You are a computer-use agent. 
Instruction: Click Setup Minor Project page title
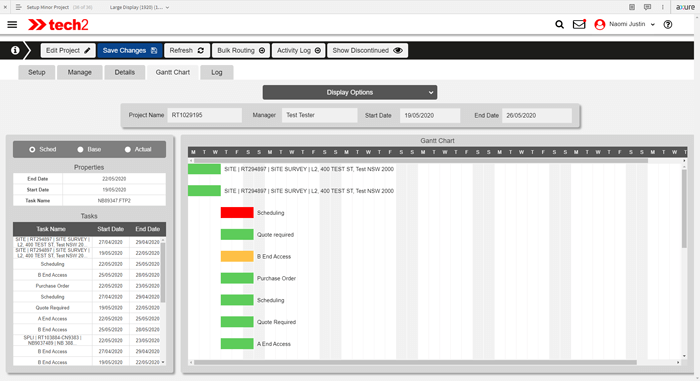coord(48,7)
